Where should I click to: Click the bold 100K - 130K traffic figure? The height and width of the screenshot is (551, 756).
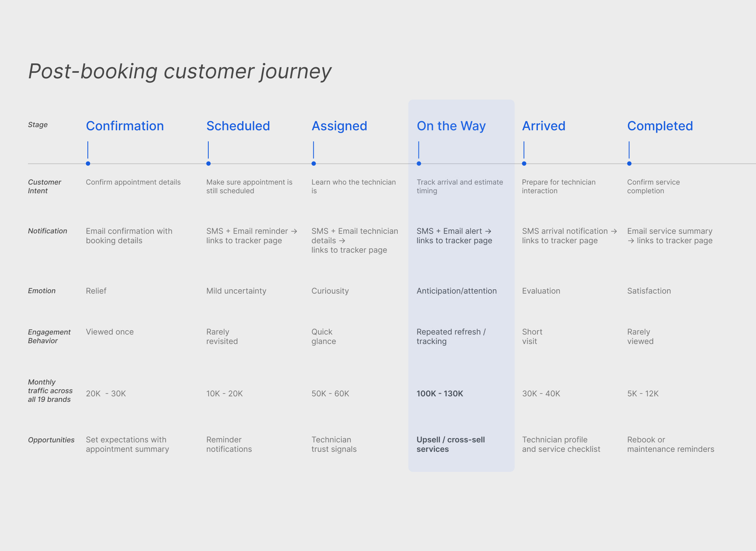[439, 394]
